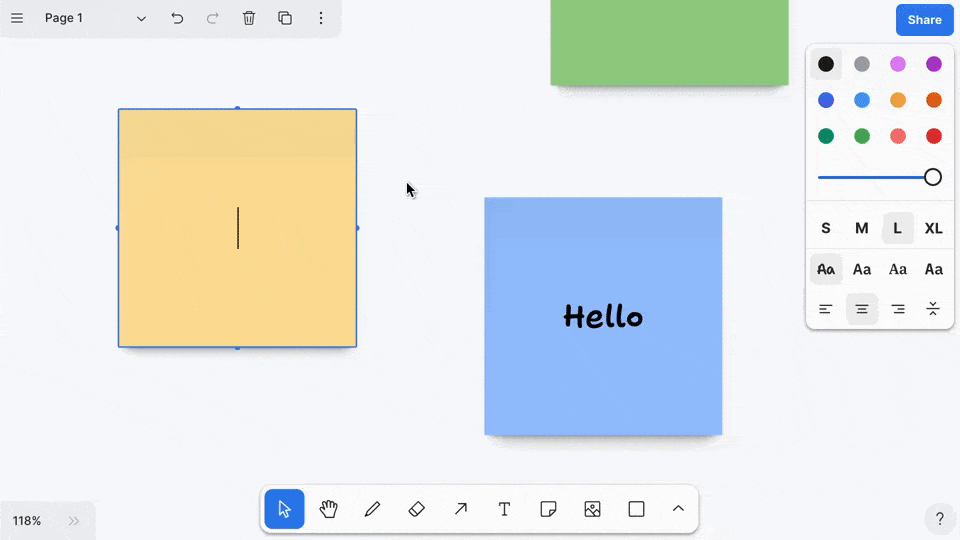This screenshot has width=960, height=540.
Task: Pick the yellow color swatch
Action: (x=898, y=100)
